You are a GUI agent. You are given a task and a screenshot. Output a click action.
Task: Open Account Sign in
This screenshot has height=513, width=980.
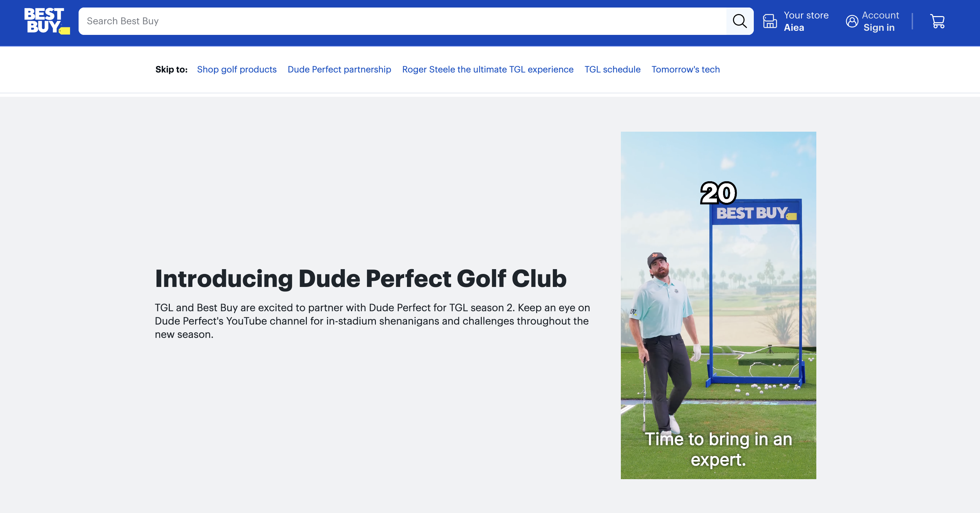872,21
